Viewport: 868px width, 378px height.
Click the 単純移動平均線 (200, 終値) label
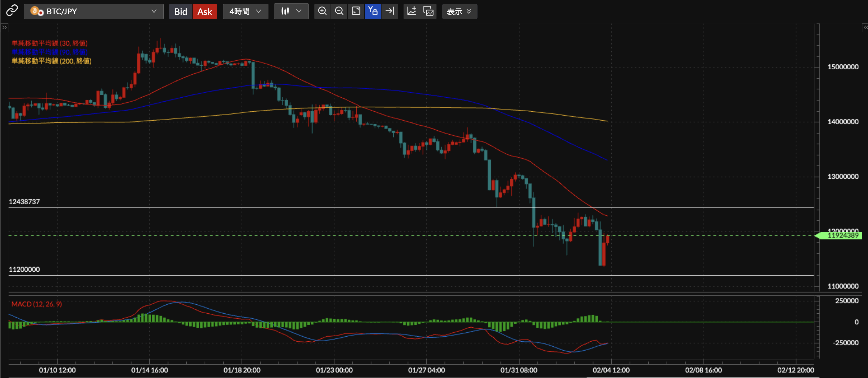[x=52, y=61]
